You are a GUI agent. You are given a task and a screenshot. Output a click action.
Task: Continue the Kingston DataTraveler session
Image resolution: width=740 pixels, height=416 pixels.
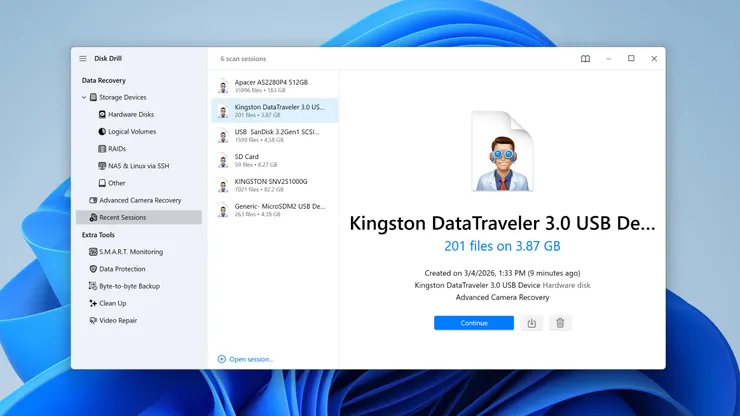tap(474, 323)
